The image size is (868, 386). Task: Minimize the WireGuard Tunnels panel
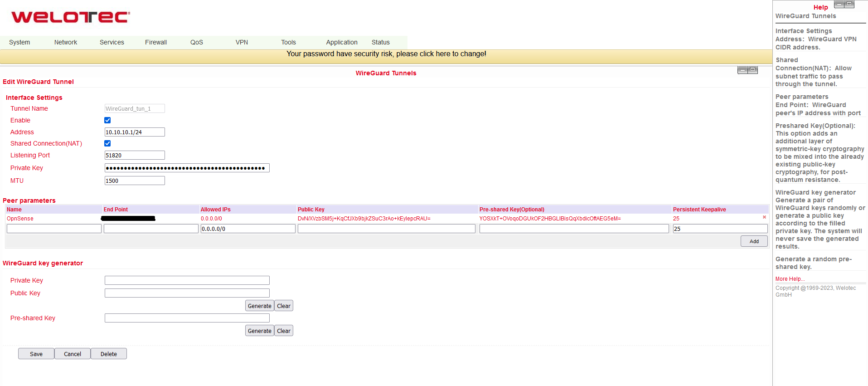742,70
